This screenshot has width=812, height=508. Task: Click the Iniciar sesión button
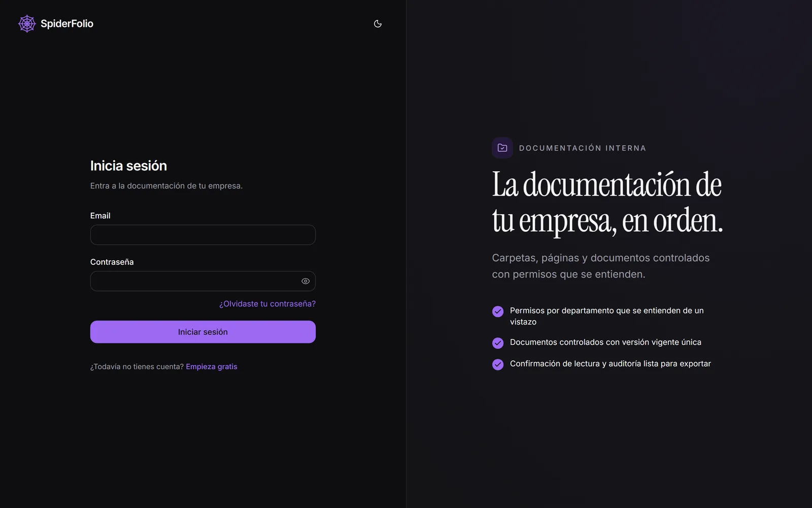tap(203, 332)
